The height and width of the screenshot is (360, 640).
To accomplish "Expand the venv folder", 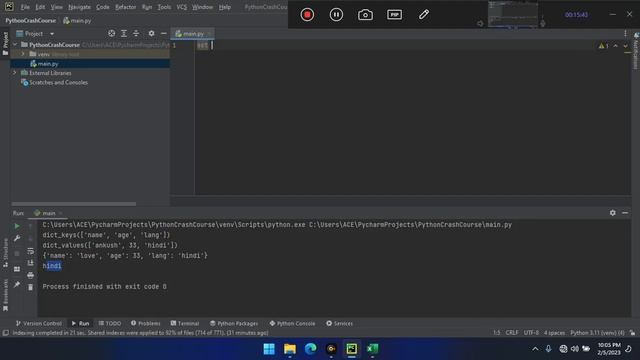I will [x=23, y=54].
